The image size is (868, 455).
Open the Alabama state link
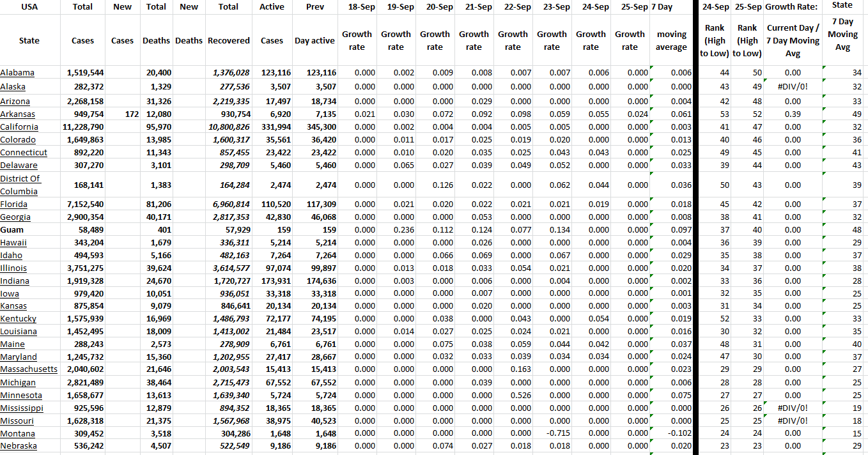click(x=17, y=73)
